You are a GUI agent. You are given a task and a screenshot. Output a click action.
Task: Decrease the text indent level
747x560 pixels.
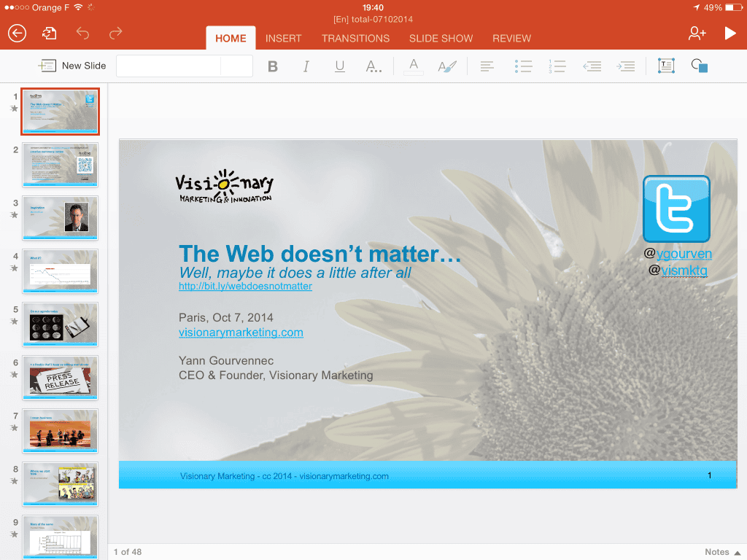click(x=592, y=66)
